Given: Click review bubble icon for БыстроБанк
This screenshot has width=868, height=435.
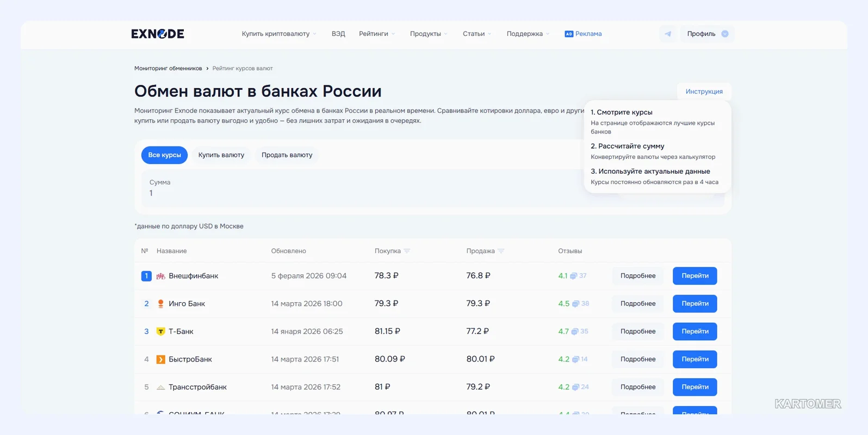Looking at the screenshot, I should 575,359.
